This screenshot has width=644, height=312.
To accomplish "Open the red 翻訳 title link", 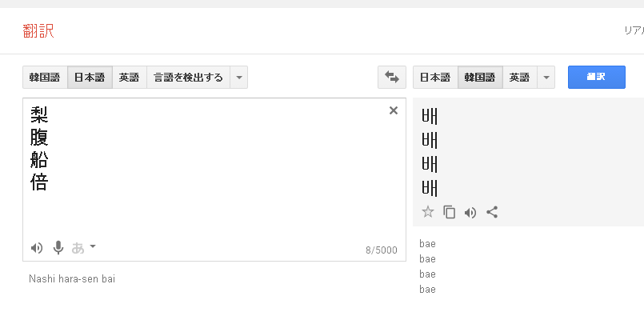I will (38, 31).
